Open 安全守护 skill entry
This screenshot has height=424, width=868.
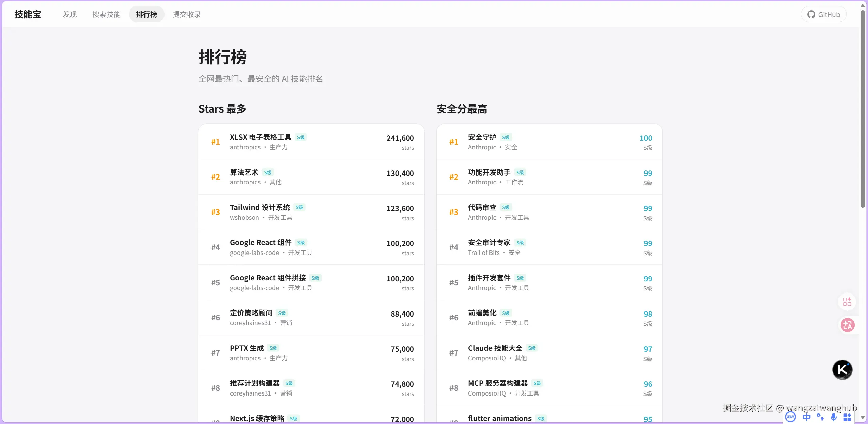click(549, 142)
